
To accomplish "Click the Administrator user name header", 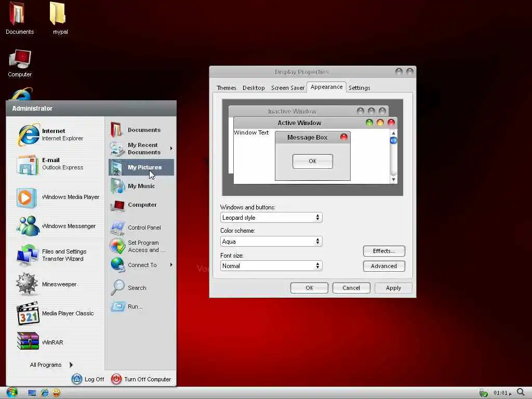I will [32, 109].
